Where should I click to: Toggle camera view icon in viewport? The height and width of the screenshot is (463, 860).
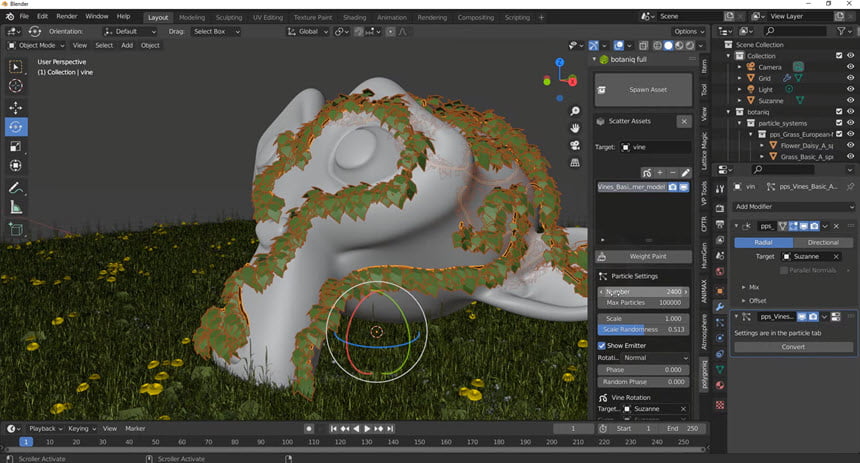575,145
